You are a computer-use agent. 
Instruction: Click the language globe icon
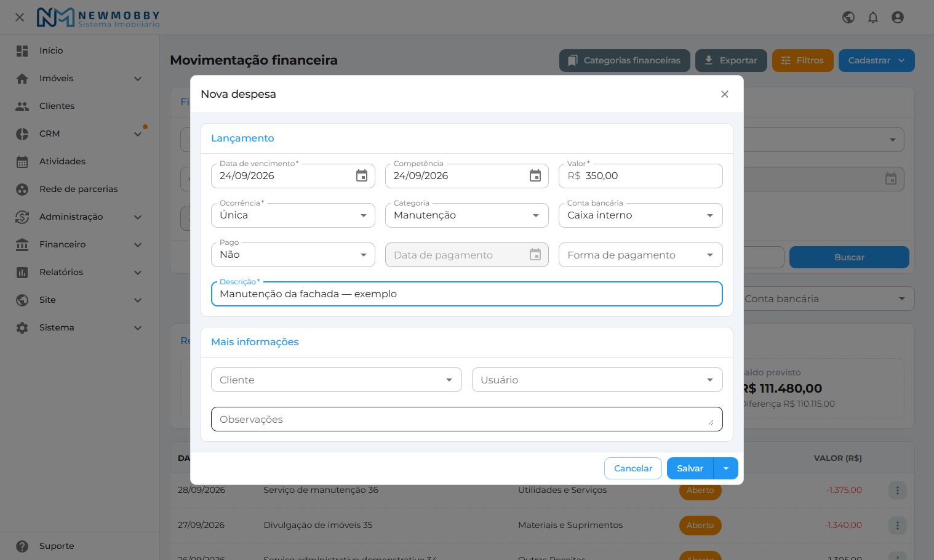click(848, 17)
